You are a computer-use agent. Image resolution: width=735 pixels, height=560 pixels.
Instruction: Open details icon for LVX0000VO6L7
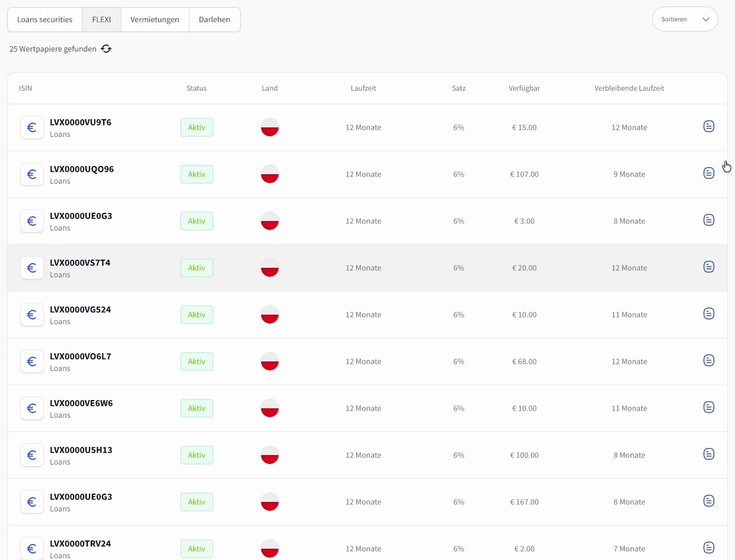[x=708, y=360]
